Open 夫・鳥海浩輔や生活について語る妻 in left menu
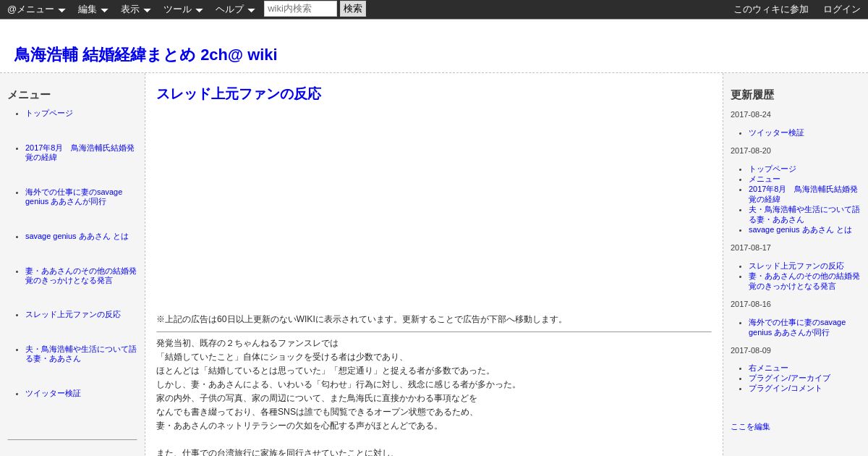868x456 pixels. tap(81, 354)
